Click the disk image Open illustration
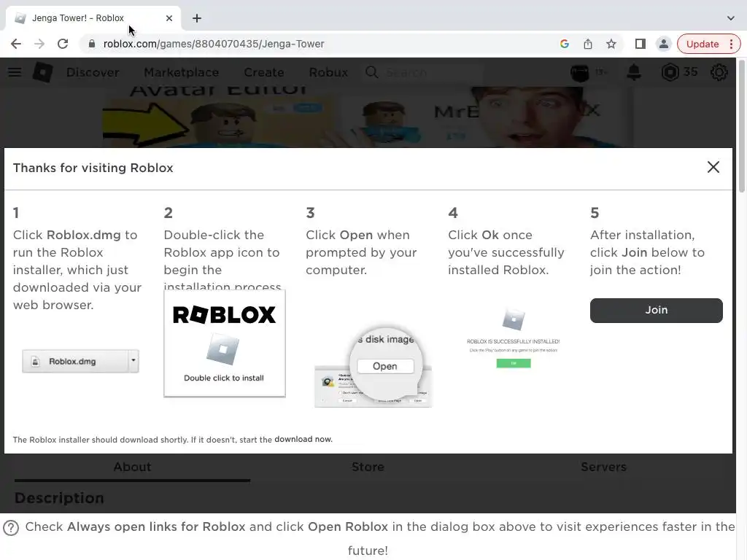Viewport: 747px width, 560px height. (x=373, y=367)
